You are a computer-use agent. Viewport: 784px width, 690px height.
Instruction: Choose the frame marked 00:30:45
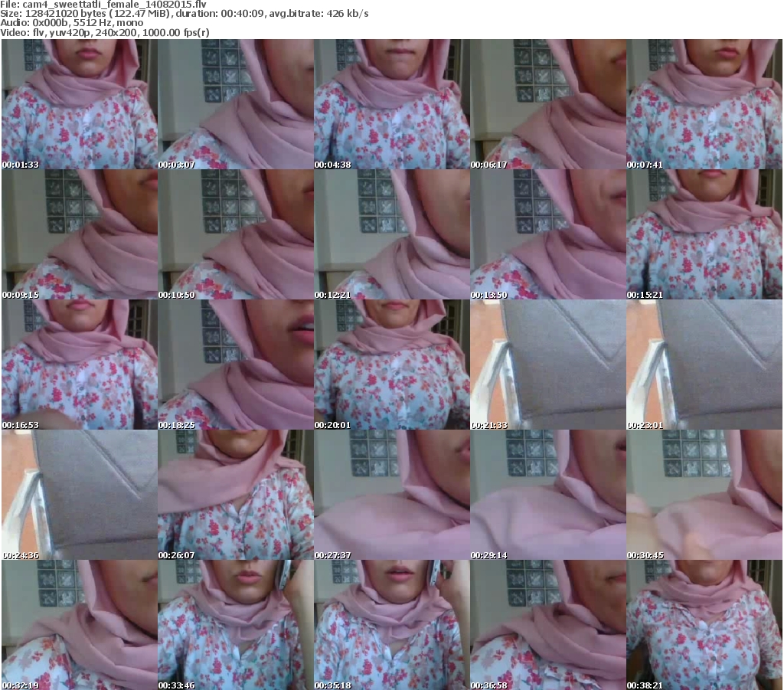[x=704, y=495]
